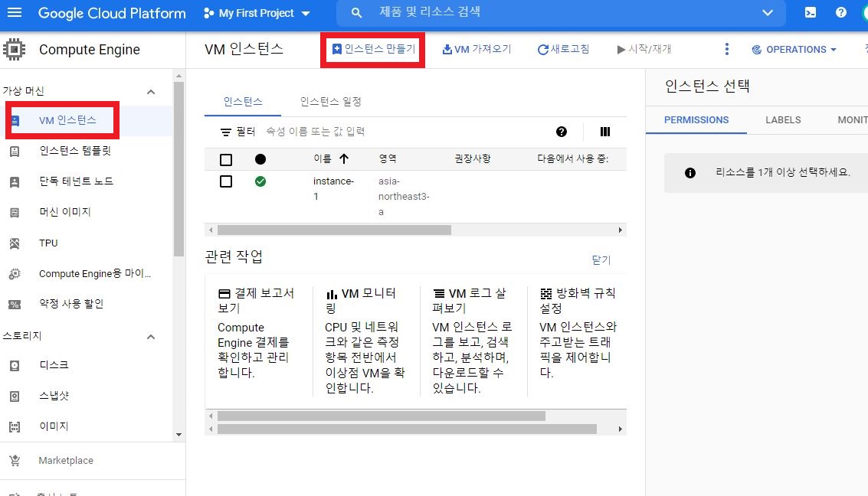Screen dimensions: 868x496
Task: Click the 영역 column header
Action: click(388, 158)
